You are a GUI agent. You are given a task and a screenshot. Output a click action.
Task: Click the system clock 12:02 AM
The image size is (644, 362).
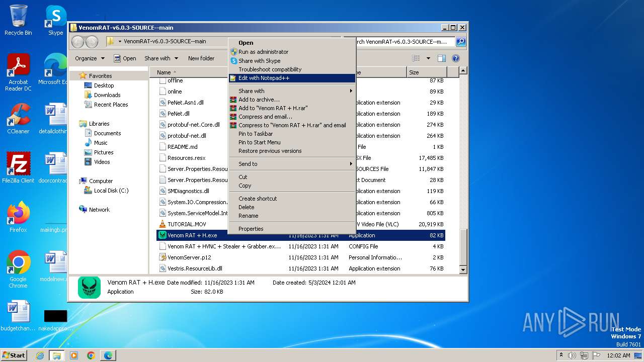pos(618,355)
